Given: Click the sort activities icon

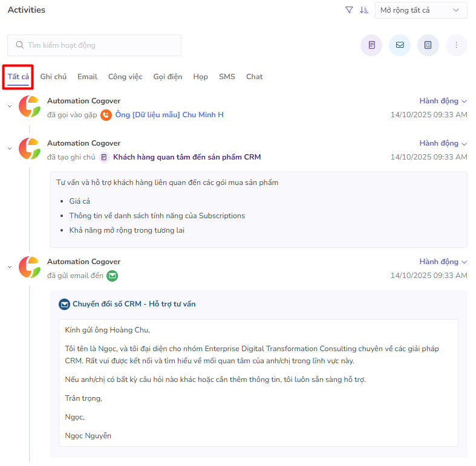Looking at the screenshot, I should (x=364, y=10).
